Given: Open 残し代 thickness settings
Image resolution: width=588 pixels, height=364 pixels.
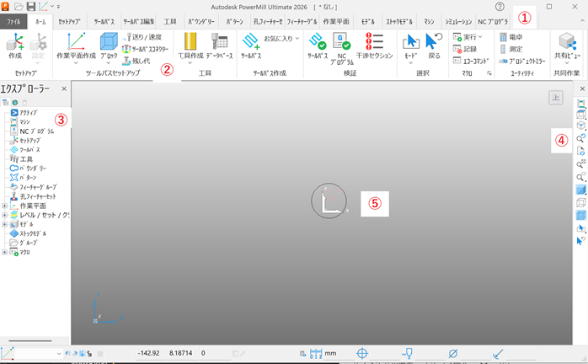Looking at the screenshot, I should point(136,61).
